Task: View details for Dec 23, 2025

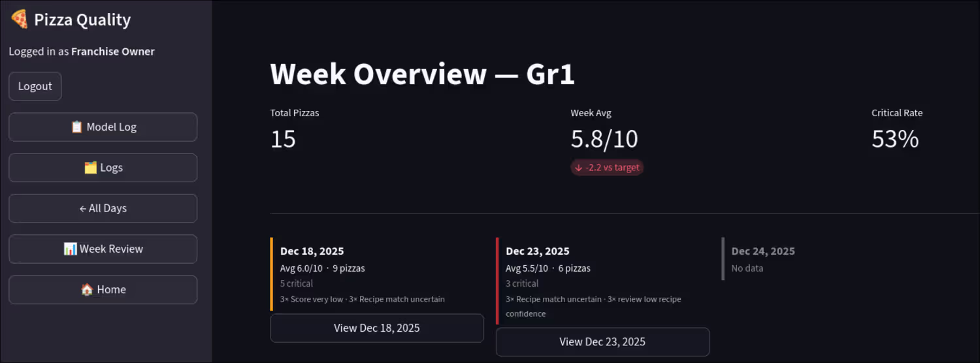Action: (602, 342)
